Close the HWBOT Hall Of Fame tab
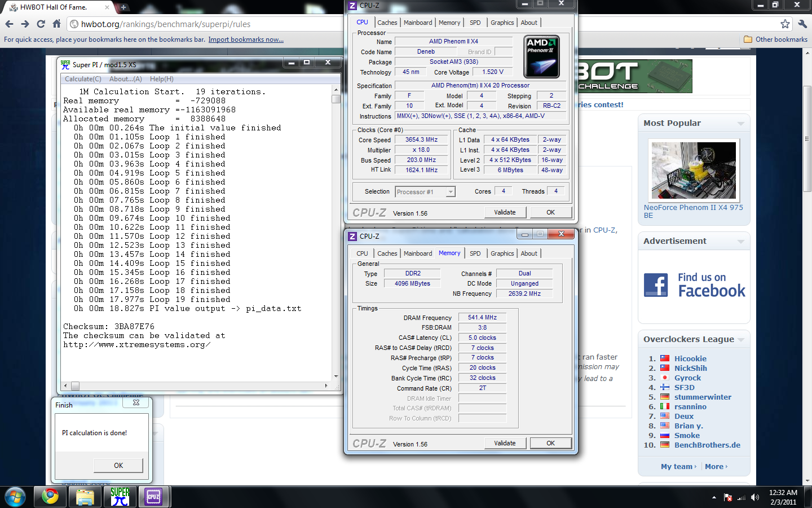812x508 pixels. click(x=107, y=7)
